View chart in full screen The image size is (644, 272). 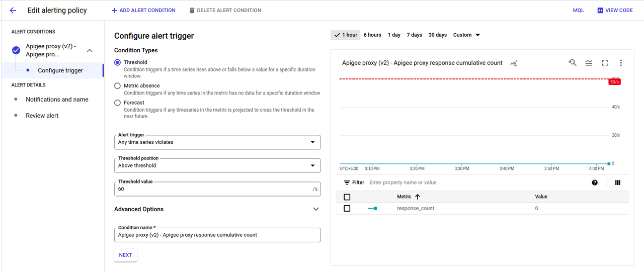[x=605, y=63]
